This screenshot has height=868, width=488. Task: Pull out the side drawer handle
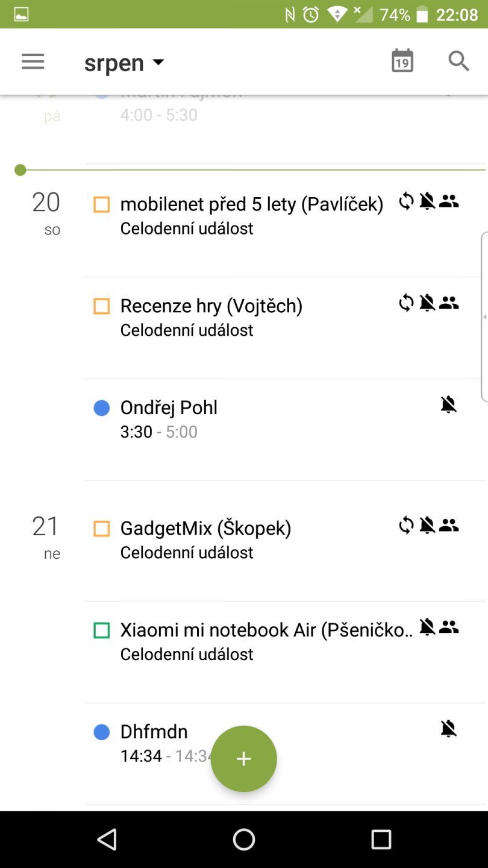pyautogui.click(x=484, y=316)
